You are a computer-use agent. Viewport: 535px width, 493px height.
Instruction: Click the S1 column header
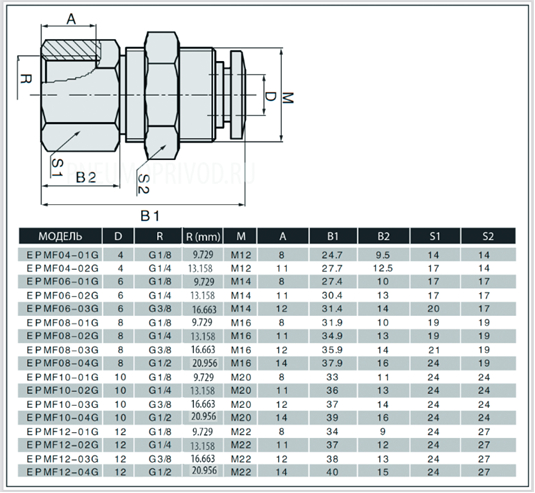(435, 236)
